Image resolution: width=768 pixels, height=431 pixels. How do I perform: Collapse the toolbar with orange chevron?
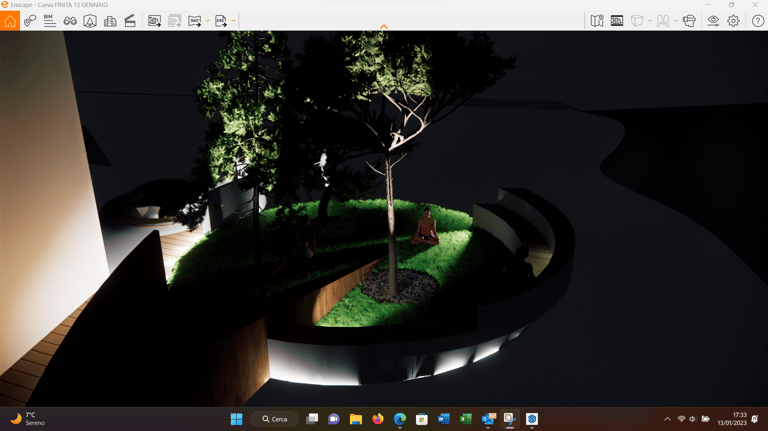point(384,27)
